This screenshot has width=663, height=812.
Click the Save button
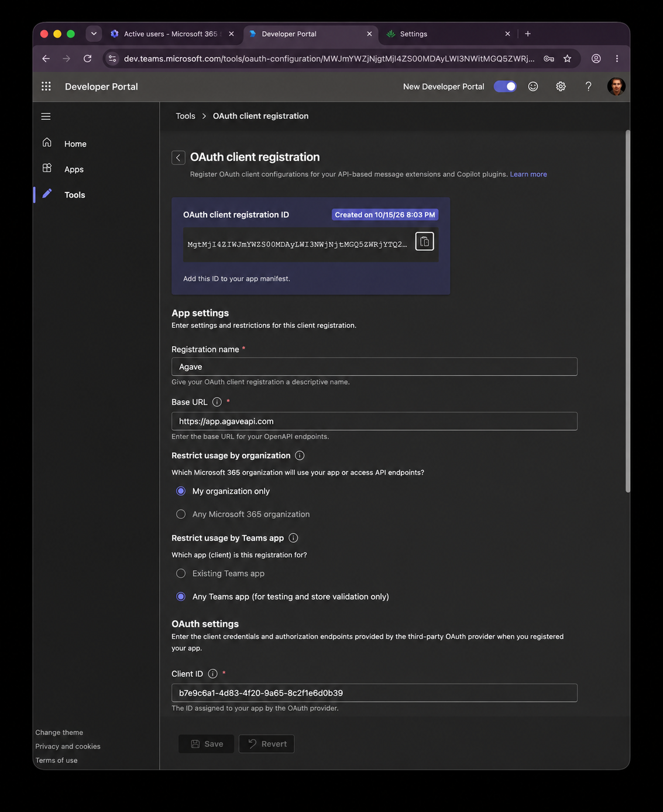point(207,744)
